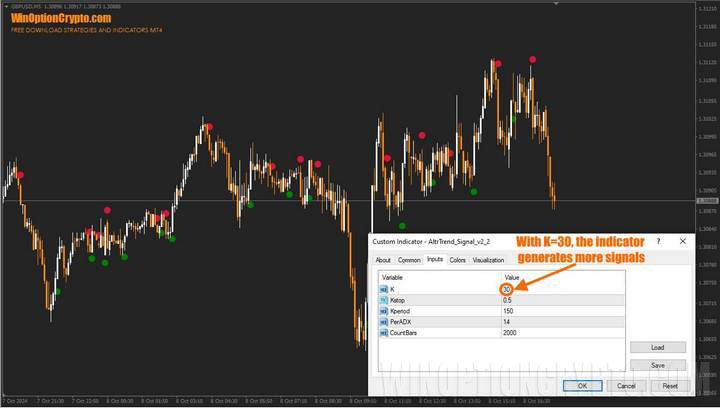The width and height of the screenshot is (720, 408).
Task: Select the K value field showing 30
Action: tap(508, 289)
